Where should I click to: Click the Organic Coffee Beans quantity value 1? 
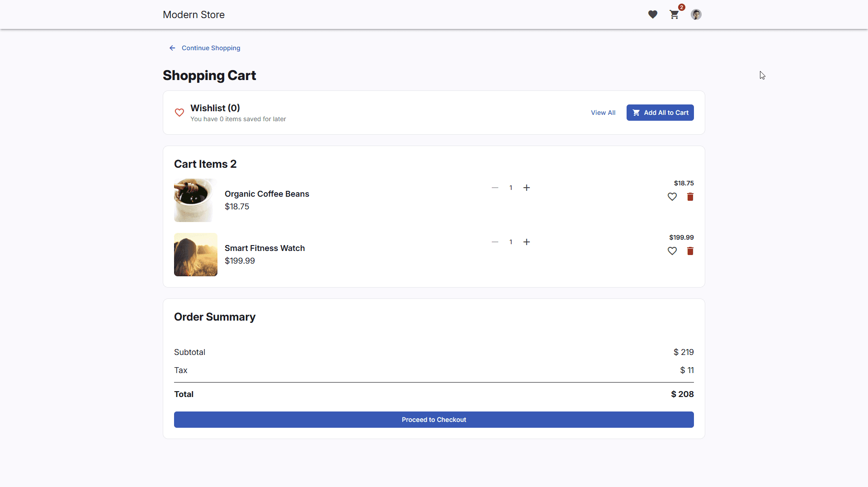tap(511, 188)
